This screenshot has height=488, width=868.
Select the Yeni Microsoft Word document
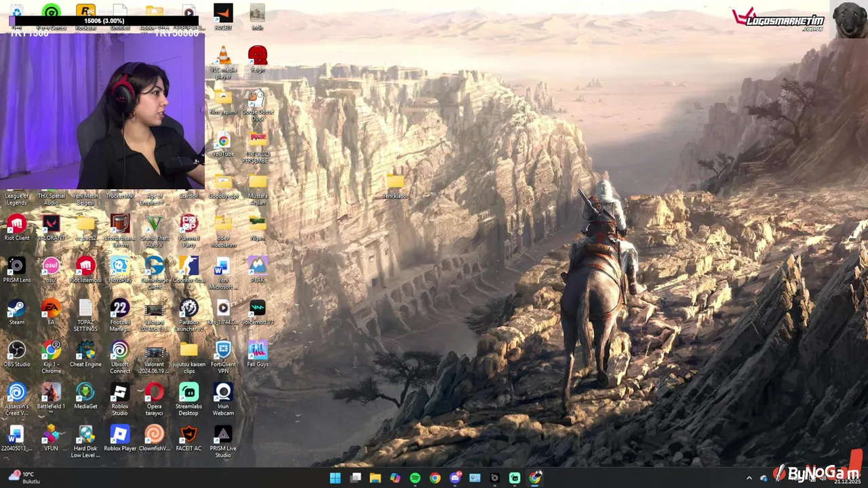click(x=223, y=273)
